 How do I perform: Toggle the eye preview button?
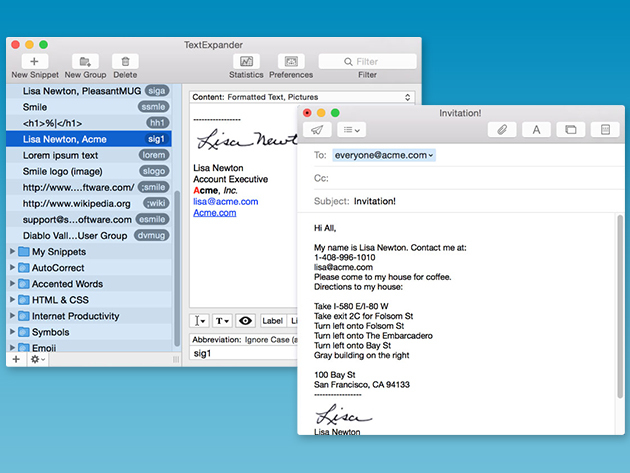pos(246,321)
